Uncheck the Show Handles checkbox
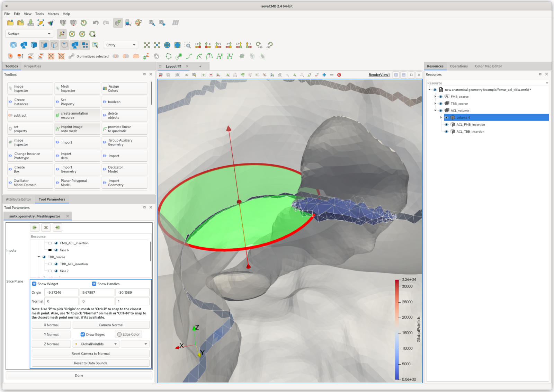 pos(94,284)
